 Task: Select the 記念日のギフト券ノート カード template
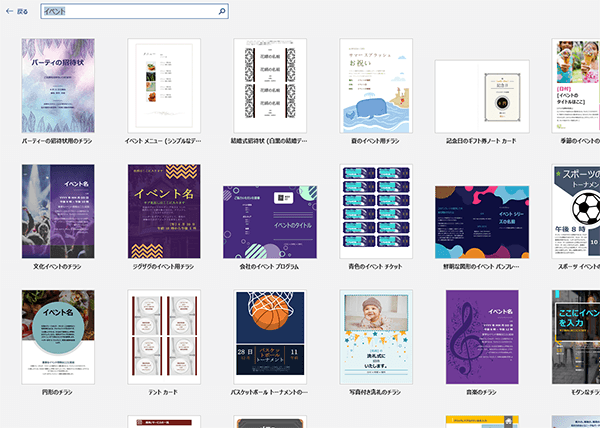tap(483, 87)
